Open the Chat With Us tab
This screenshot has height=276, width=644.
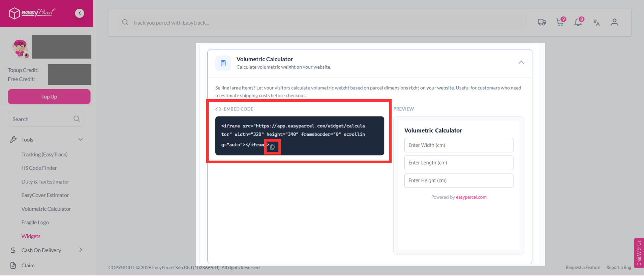click(639, 253)
